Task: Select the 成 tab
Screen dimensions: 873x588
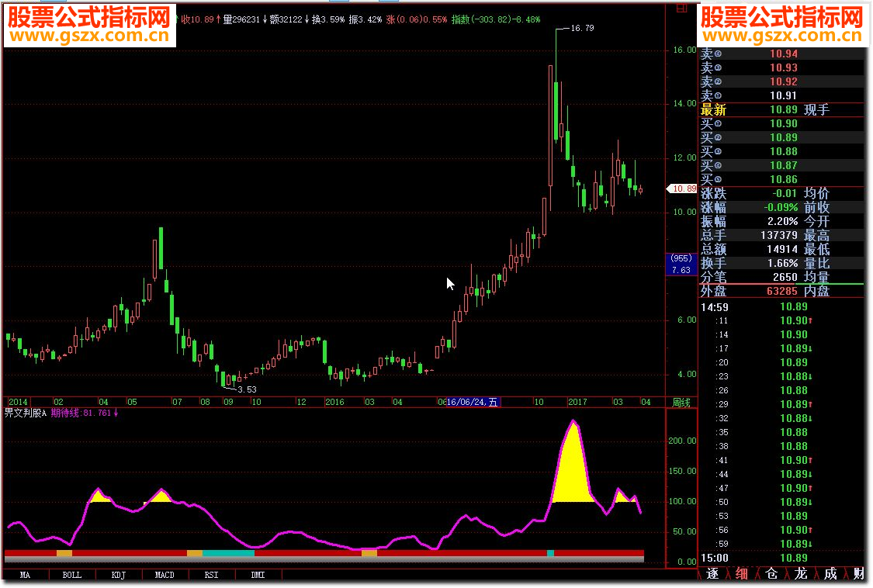Action: point(830,573)
